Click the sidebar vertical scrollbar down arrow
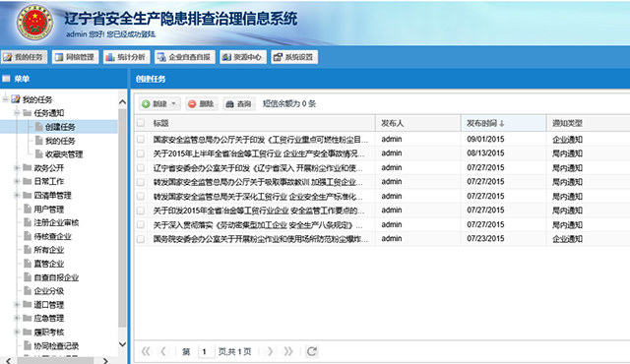The width and height of the screenshot is (630, 364). click(x=122, y=344)
